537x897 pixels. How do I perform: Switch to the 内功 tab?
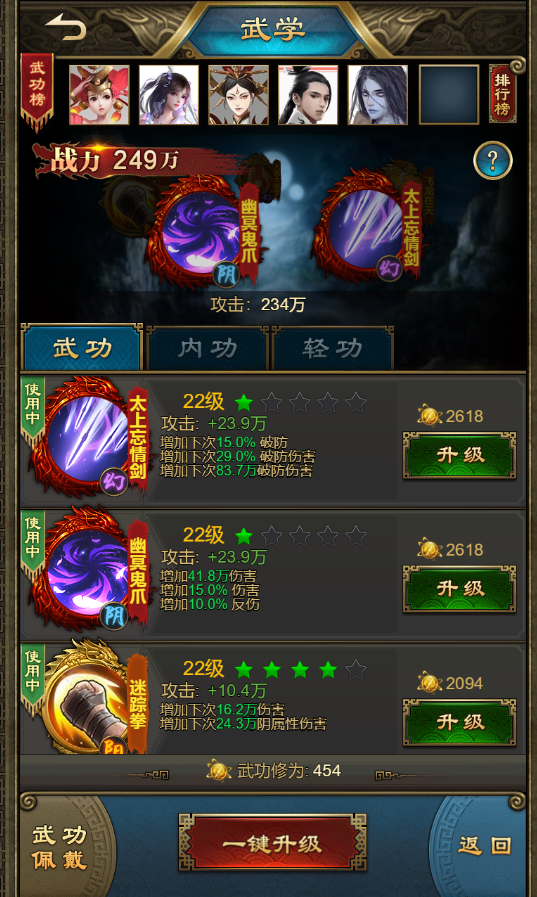coord(208,348)
